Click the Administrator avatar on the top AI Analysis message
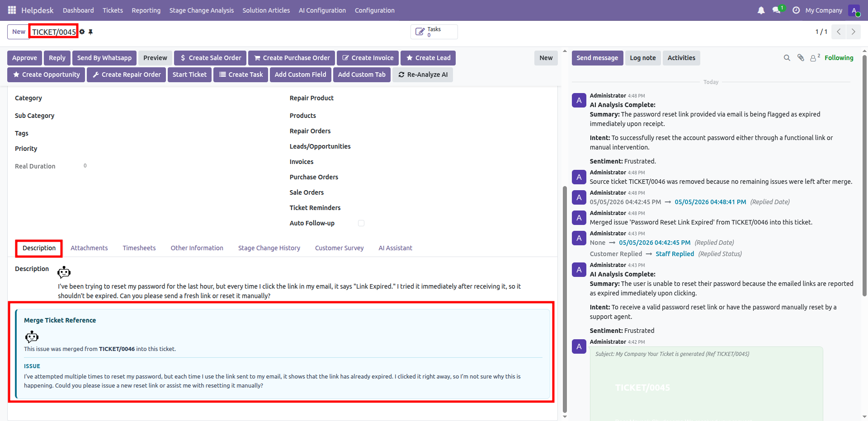Viewport: 868px width, 421px height. click(579, 100)
